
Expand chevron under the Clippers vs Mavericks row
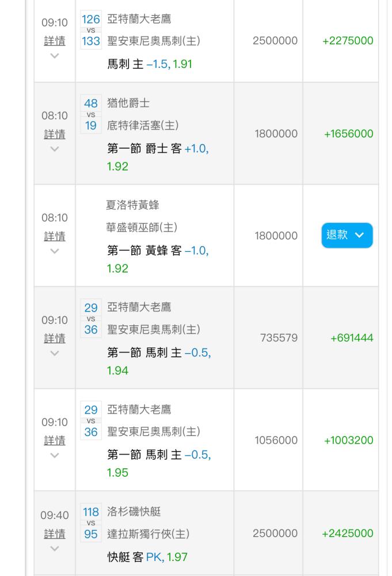[55, 549]
